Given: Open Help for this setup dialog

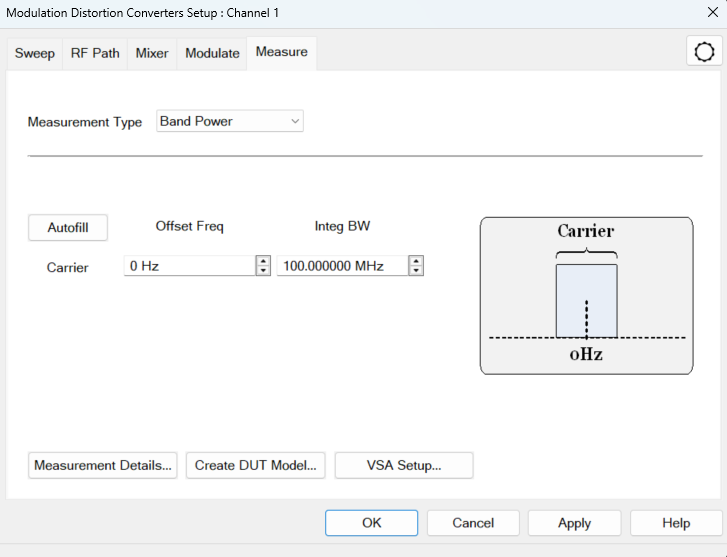Looking at the screenshot, I should [675, 523].
